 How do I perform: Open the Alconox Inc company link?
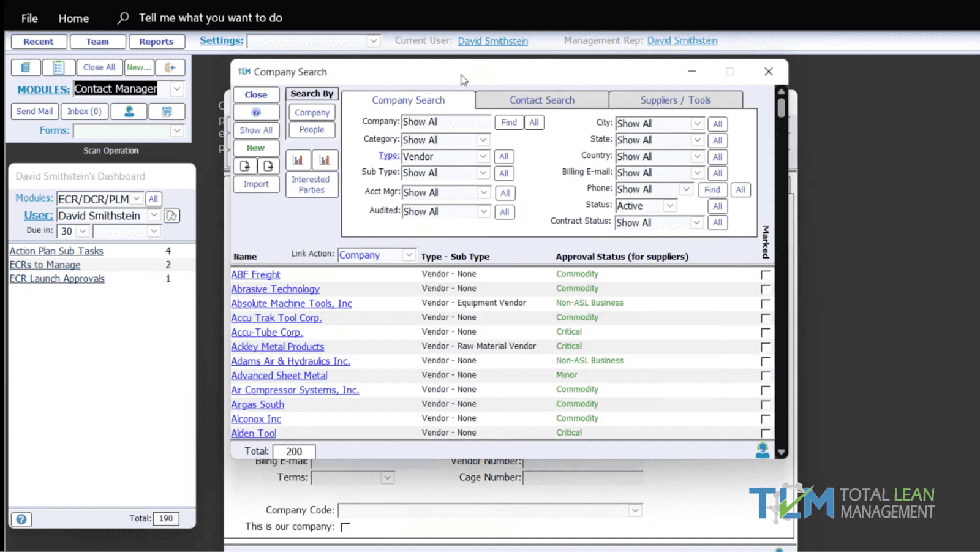[x=256, y=419]
